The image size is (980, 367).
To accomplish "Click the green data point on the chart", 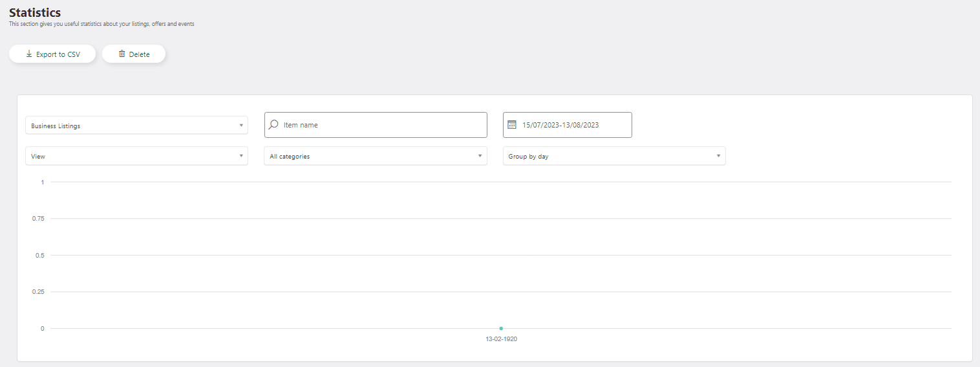I will pos(501,328).
